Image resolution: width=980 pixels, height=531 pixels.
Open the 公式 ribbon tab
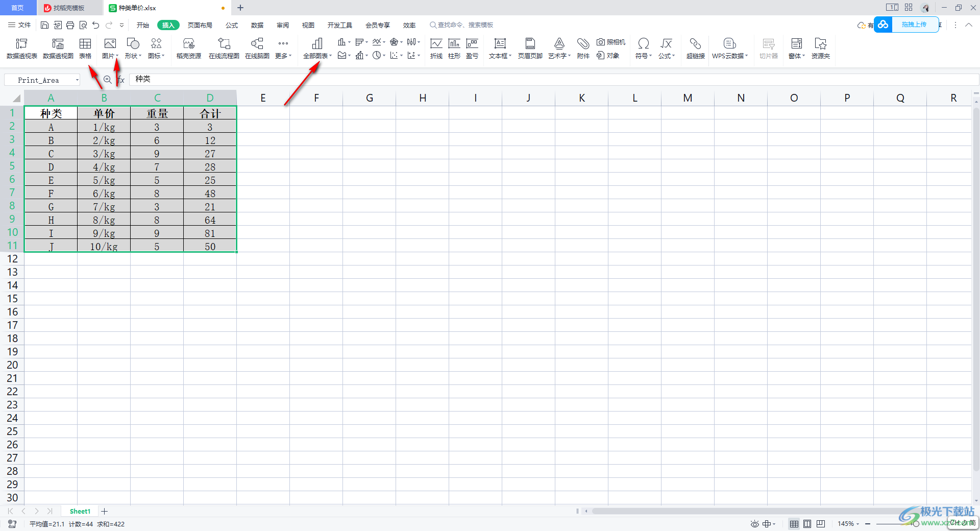coord(232,25)
